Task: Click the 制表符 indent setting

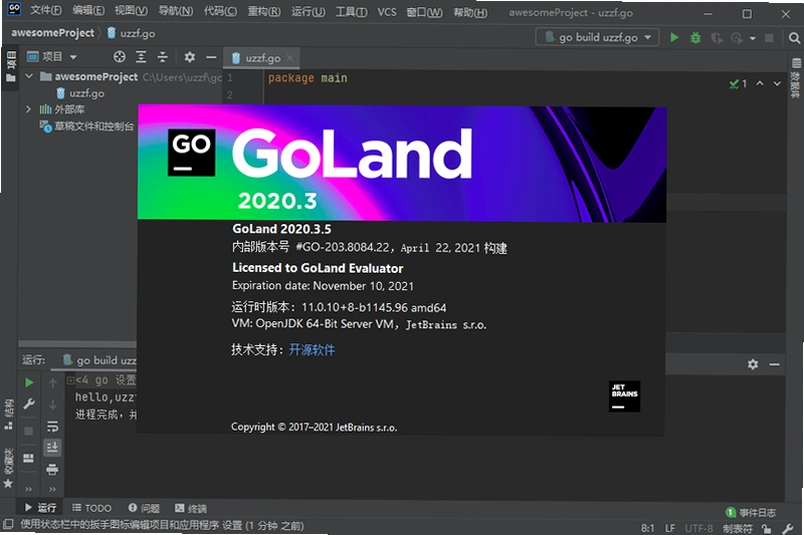Action: pyautogui.click(x=737, y=528)
